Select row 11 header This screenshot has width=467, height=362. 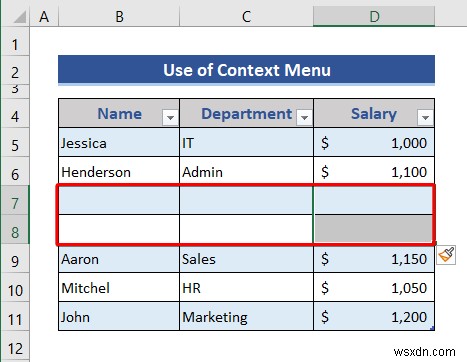(x=15, y=317)
